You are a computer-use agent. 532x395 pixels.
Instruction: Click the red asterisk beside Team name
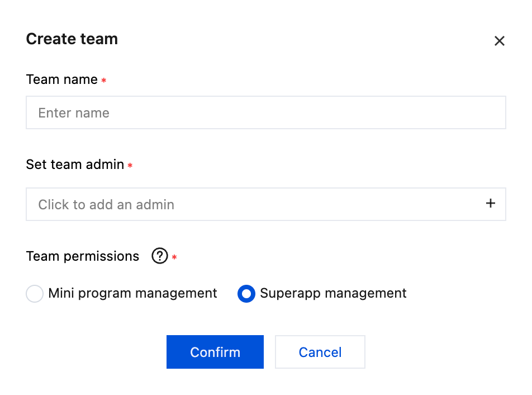click(104, 81)
